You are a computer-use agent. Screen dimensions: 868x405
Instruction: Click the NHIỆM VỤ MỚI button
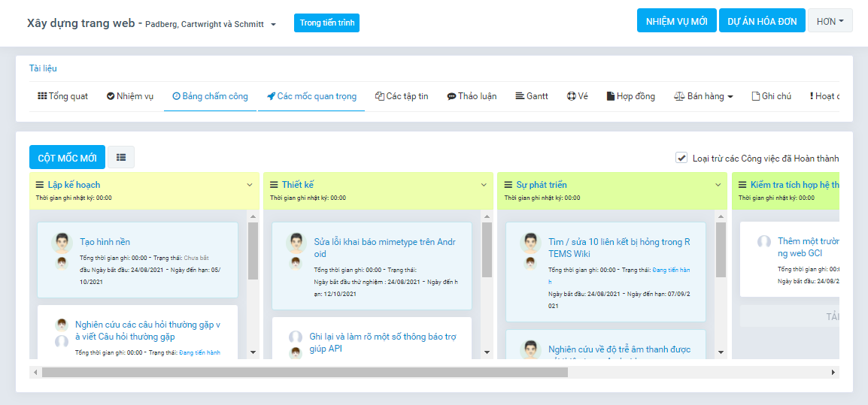click(676, 21)
